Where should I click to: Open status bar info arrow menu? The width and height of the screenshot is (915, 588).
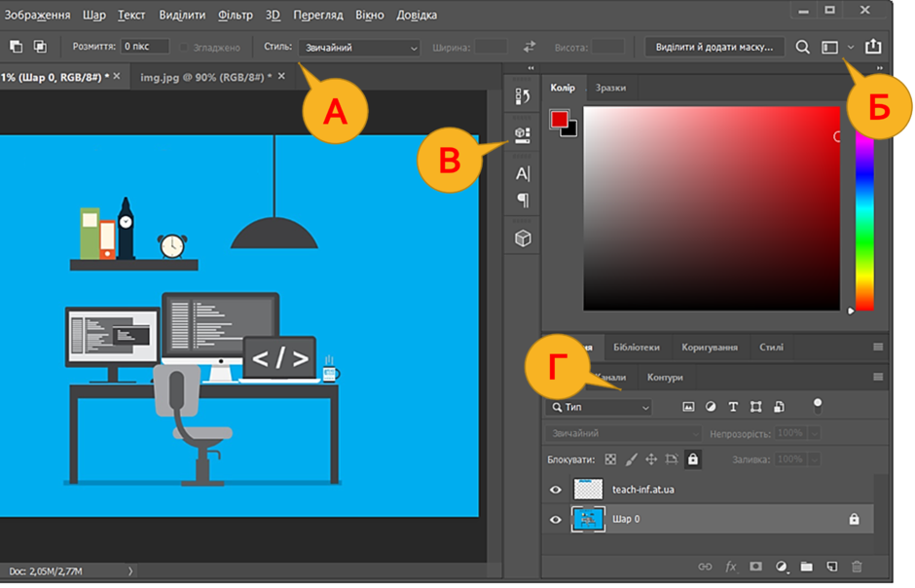click(x=130, y=571)
